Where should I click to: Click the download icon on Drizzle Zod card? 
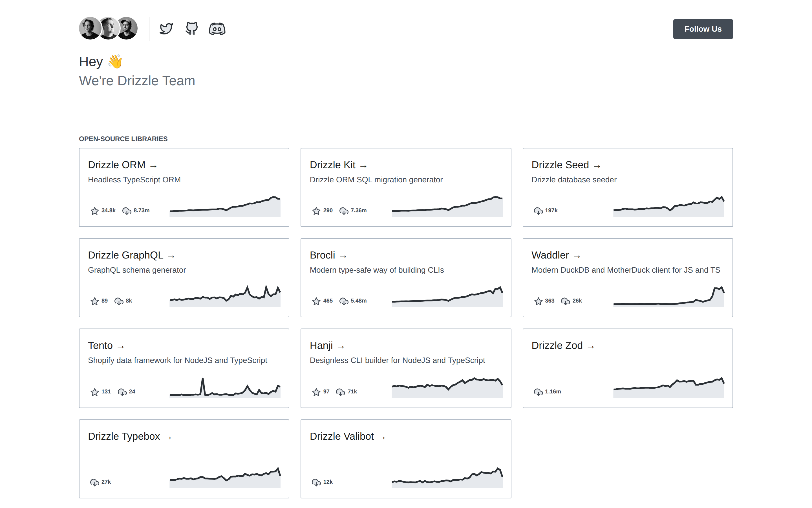538,392
